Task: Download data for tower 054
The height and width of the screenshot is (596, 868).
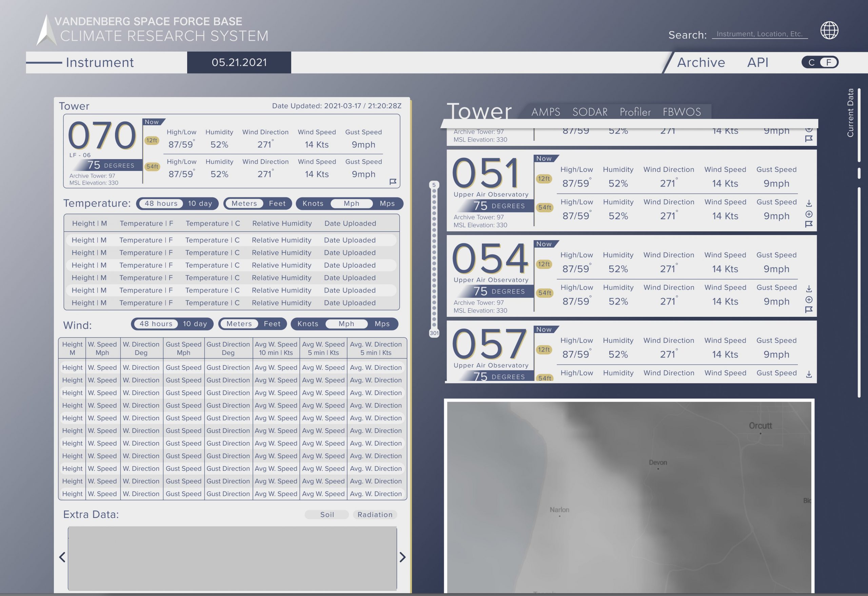Action: pos(809,289)
